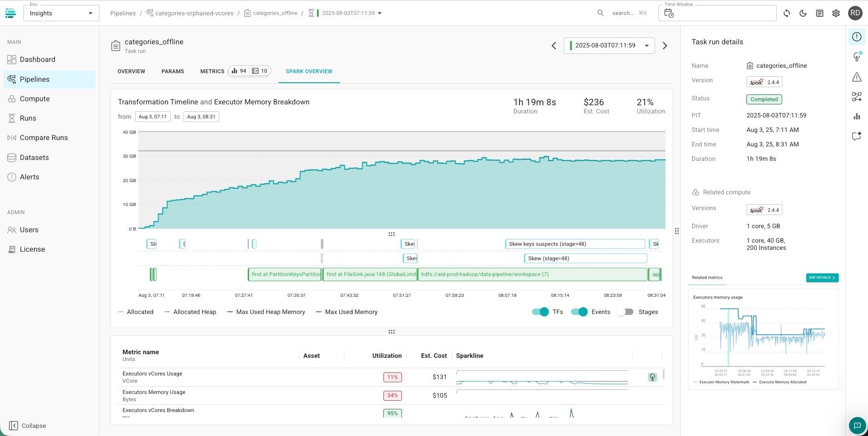The height and width of the screenshot is (436, 868).
Task: Open Users admin page
Action: (x=49, y=230)
